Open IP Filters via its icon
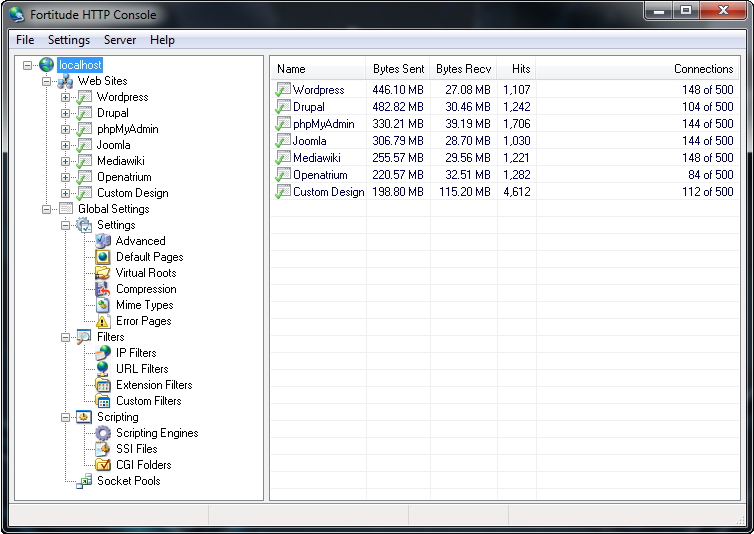The height and width of the screenshot is (534, 754). click(x=103, y=353)
